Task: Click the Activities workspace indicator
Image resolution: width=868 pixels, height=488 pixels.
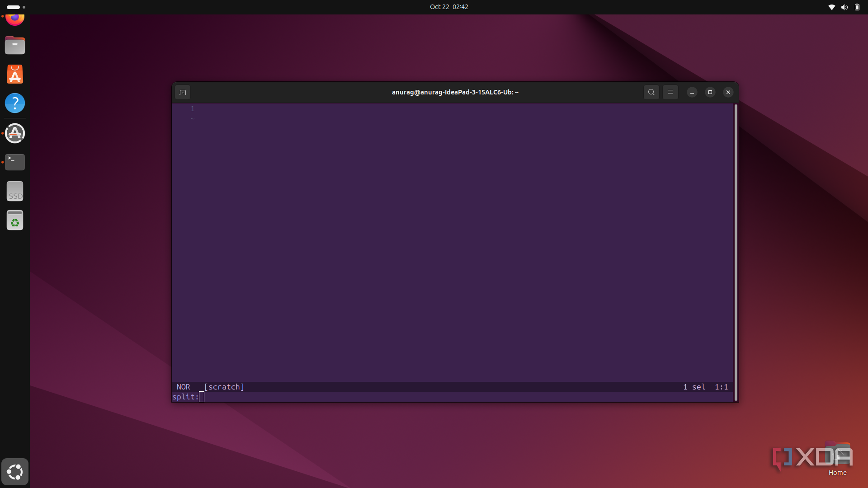Action: click(16, 7)
